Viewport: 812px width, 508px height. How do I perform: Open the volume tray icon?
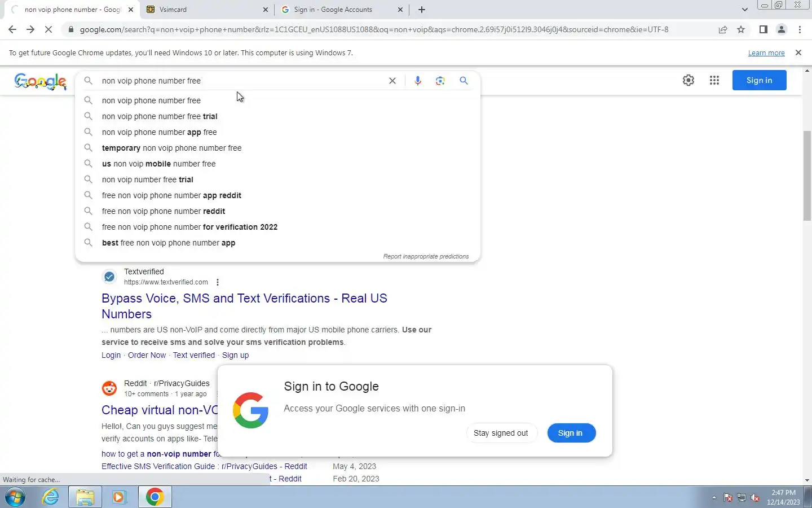coord(755,498)
